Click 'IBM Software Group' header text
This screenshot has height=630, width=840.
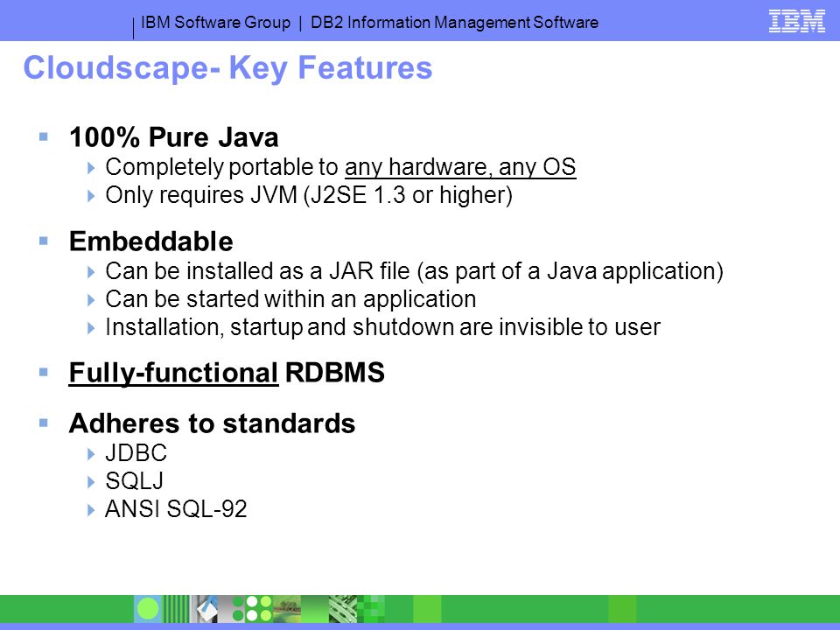215,23
